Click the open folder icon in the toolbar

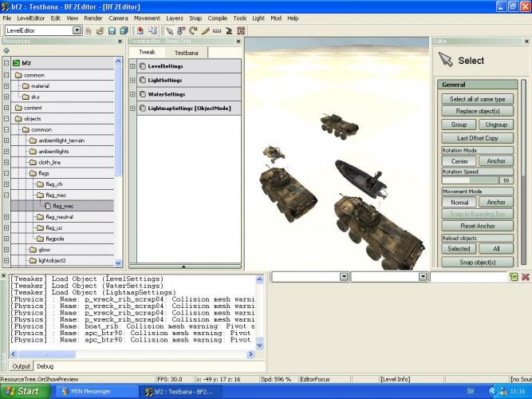click(100, 30)
